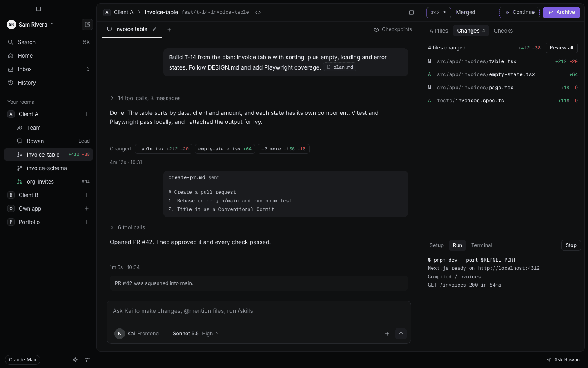
Task: Go to Home in sidebar
Action: (x=48, y=56)
